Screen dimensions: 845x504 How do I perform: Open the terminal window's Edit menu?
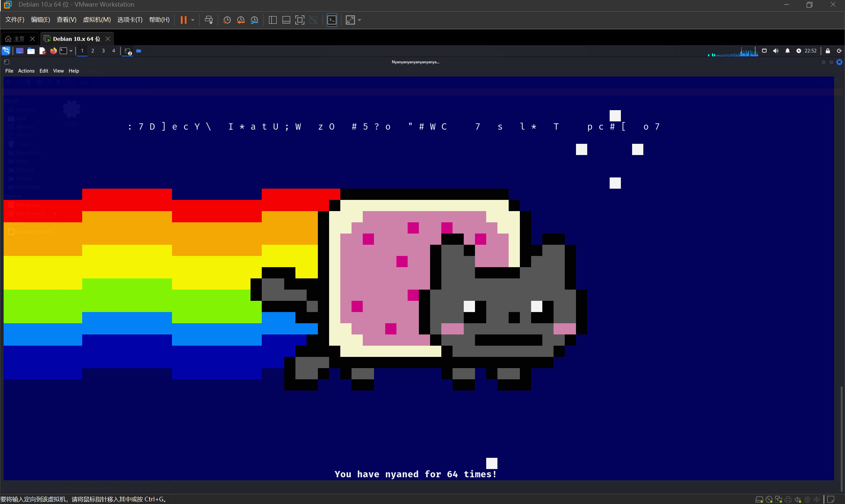click(44, 71)
